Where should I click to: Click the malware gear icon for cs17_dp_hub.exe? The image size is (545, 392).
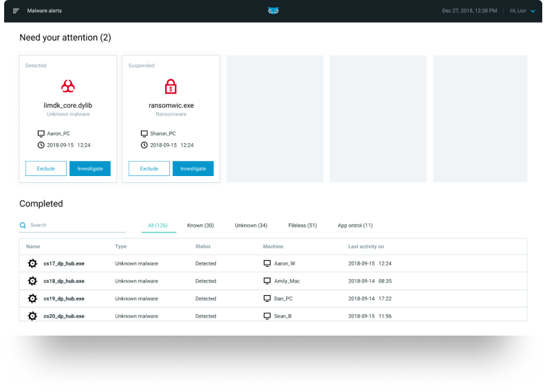[32, 263]
